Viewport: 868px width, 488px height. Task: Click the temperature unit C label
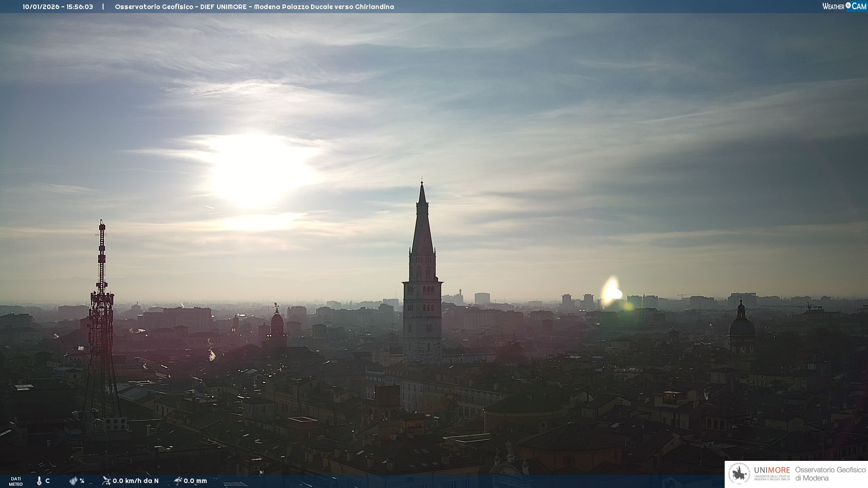(x=47, y=481)
